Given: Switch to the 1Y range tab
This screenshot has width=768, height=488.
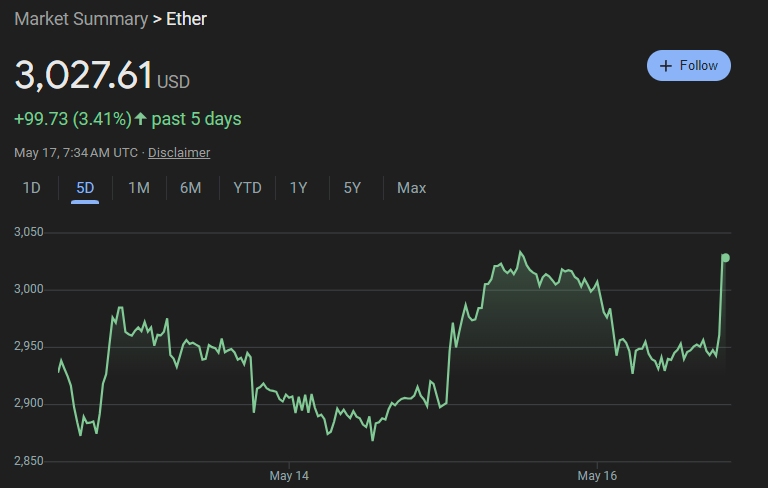Looking at the screenshot, I should 299,188.
